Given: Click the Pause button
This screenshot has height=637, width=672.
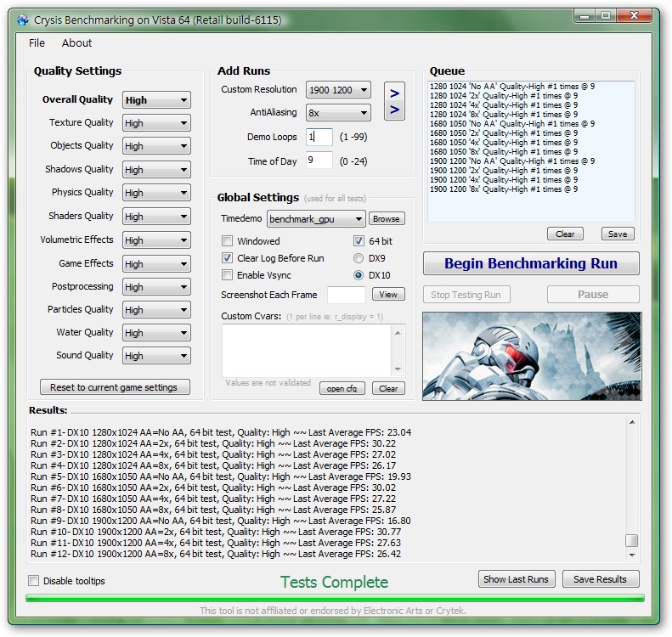Looking at the screenshot, I should (593, 295).
